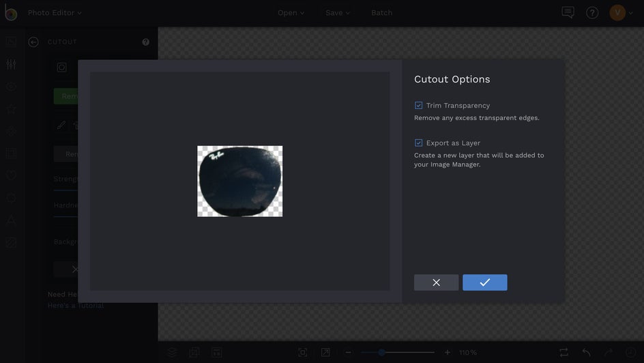Cancel the Cutout Options dialog

click(436, 282)
